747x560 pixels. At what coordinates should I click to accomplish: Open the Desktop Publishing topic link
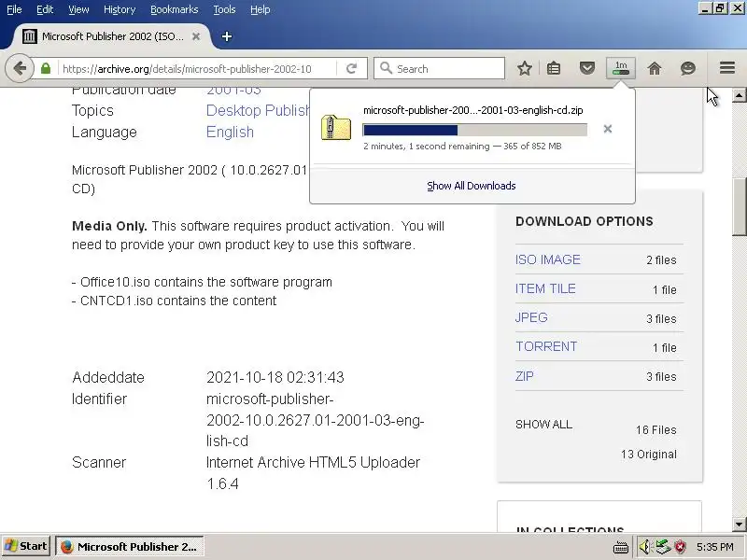pyautogui.click(x=258, y=110)
